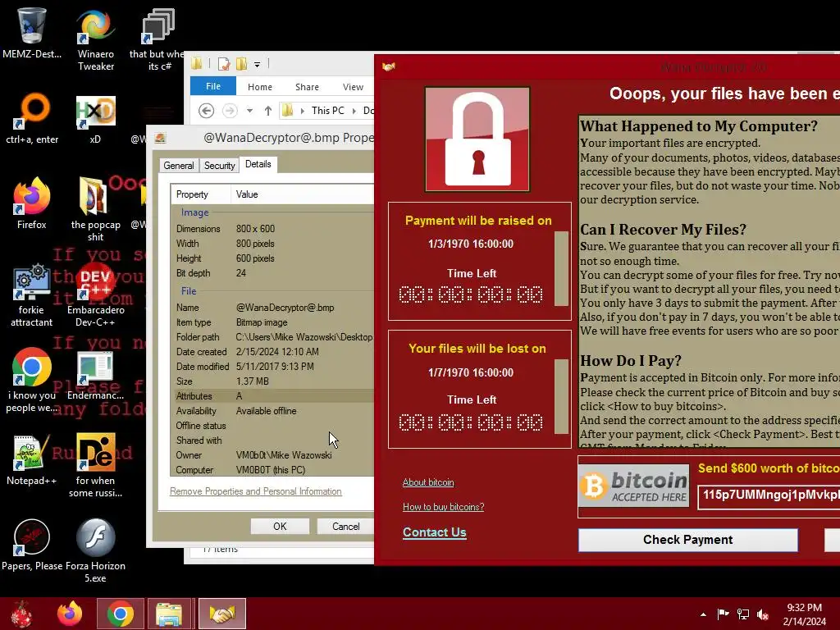Click the Explorer back navigation arrow
The image size is (840, 630).
(206, 111)
